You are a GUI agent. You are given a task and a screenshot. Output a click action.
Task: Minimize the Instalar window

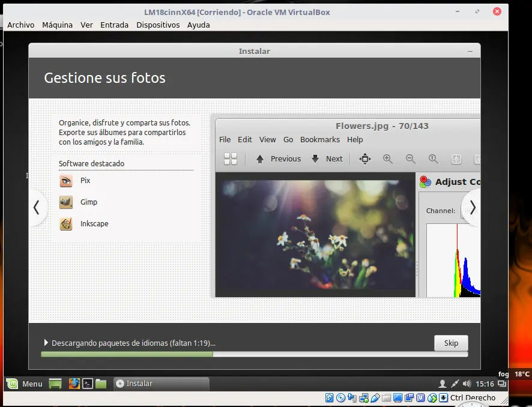[x=470, y=52]
